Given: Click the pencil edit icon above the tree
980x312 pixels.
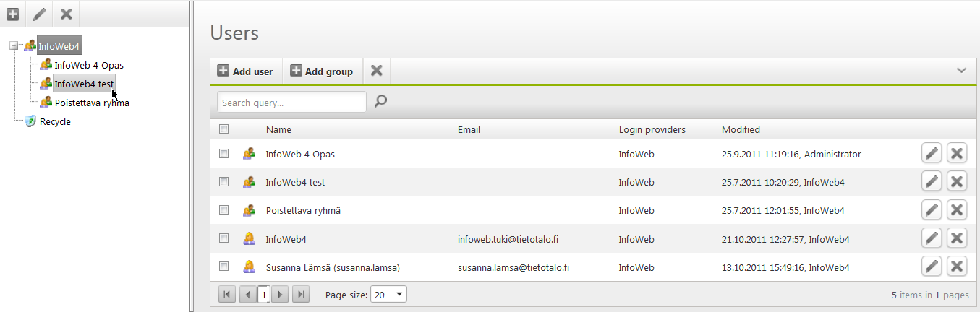Looking at the screenshot, I should pos(39,14).
